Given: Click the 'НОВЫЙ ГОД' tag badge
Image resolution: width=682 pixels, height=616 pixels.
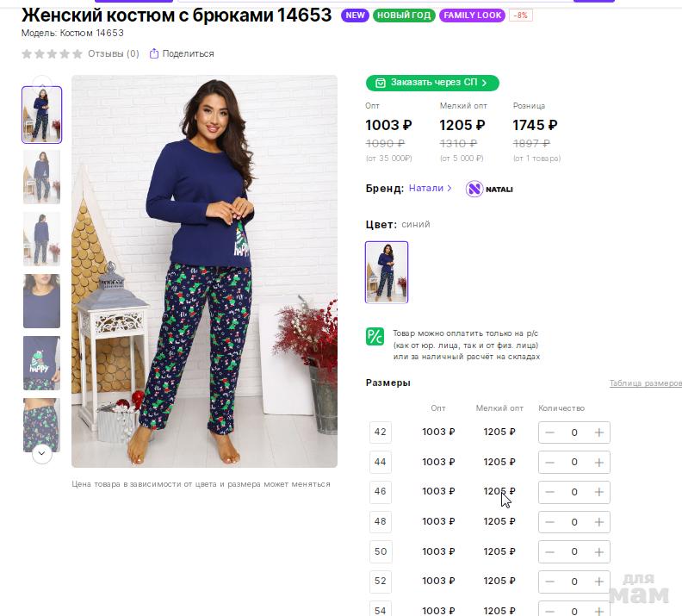Looking at the screenshot, I should click(404, 16).
